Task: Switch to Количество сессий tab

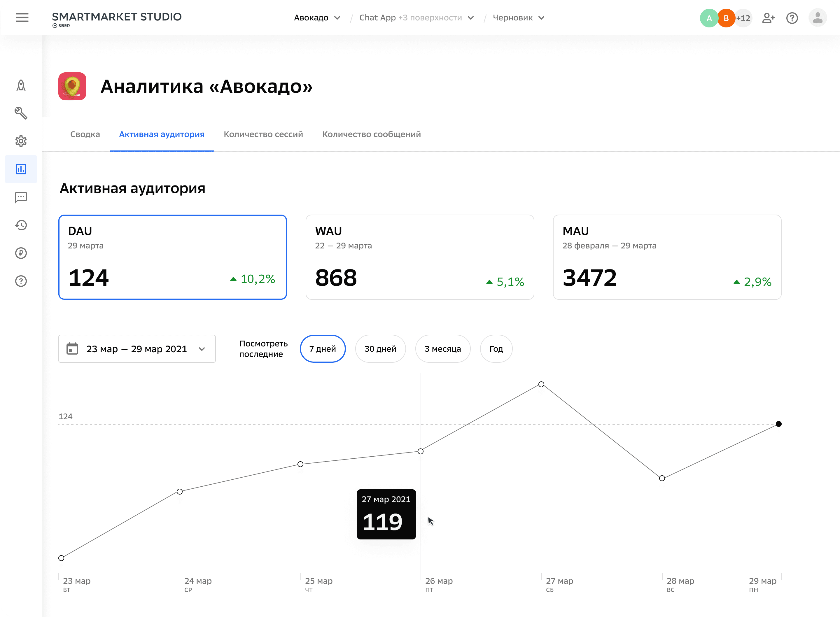Action: [263, 134]
